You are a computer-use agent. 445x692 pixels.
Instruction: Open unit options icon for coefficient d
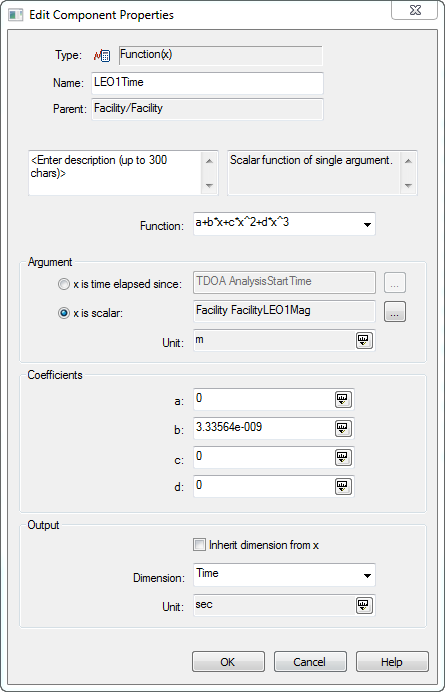[343, 486]
